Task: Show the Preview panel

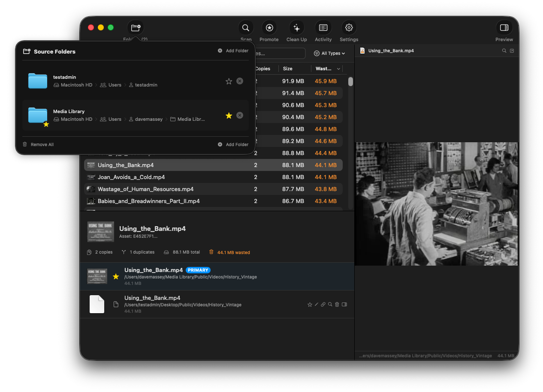Action: click(504, 27)
